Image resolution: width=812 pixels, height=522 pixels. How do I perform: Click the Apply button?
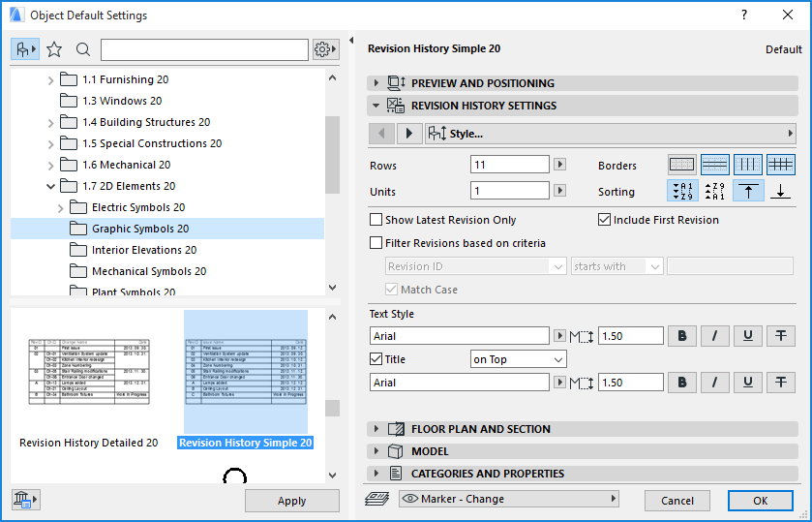291,501
